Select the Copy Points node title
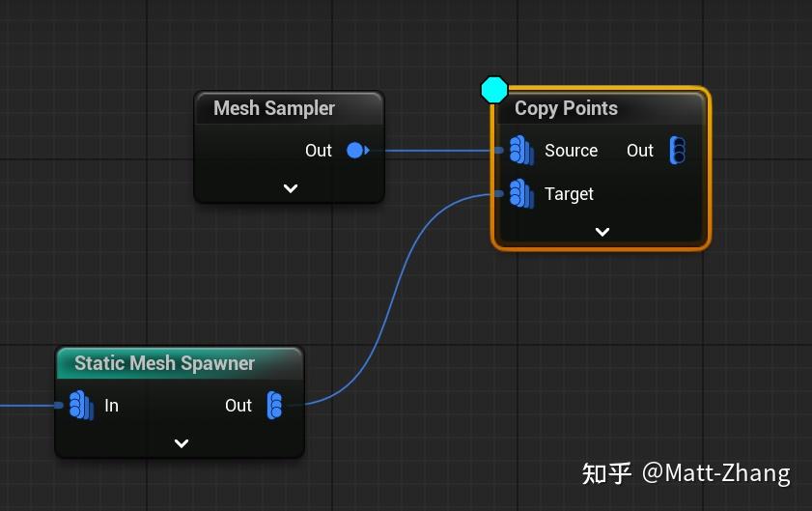This screenshot has height=511, width=812. tap(566, 108)
